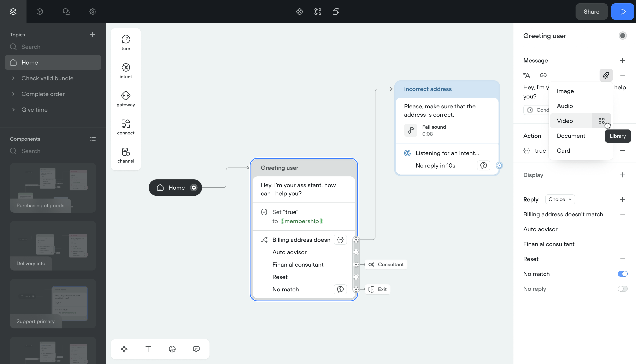The height and width of the screenshot is (364, 636).
Task: Click the attachment paperclip icon
Action: (606, 75)
